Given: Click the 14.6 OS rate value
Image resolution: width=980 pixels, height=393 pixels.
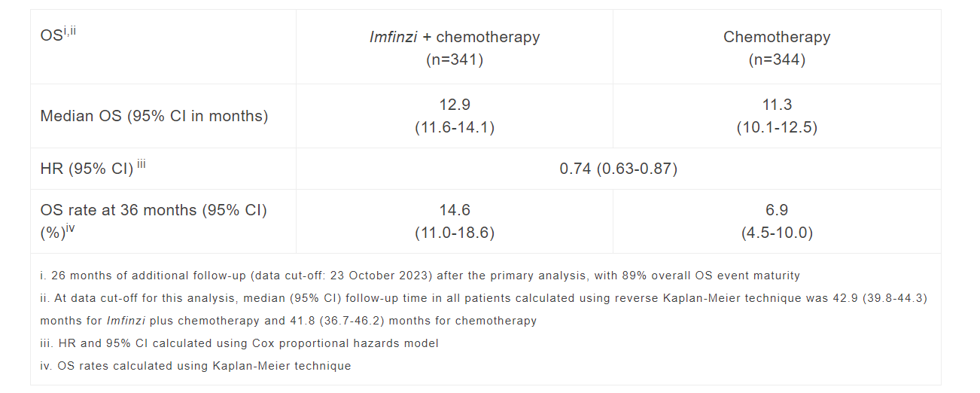Looking at the screenshot, I should click(x=455, y=210).
